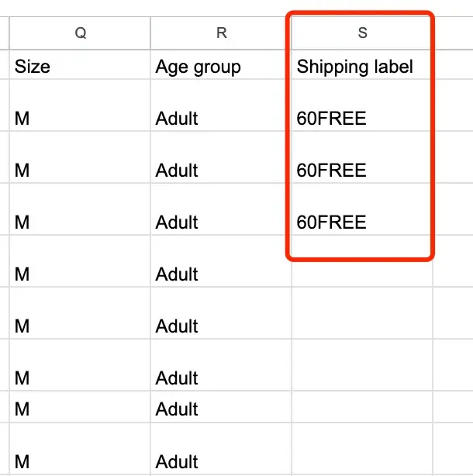Click the Age group header cell
The width and height of the screenshot is (473, 476).
click(221, 64)
